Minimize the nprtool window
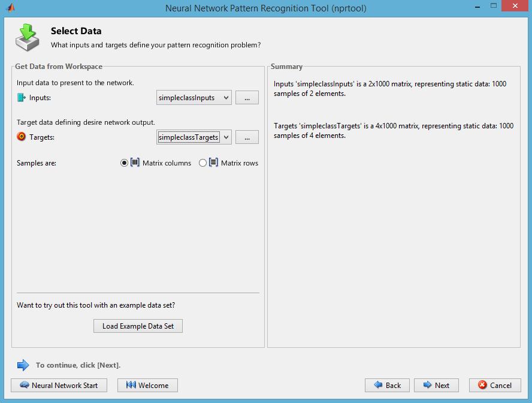This screenshot has width=532, height=403. pos(477,7)
